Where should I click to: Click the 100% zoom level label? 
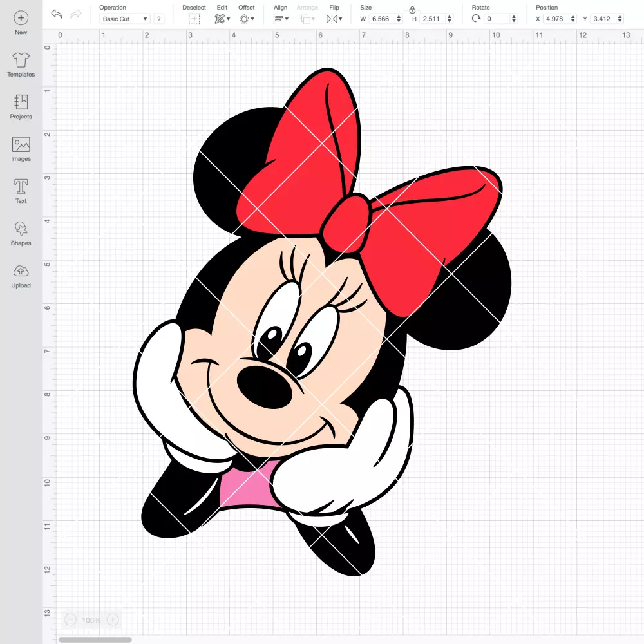[x=91, y=620]
